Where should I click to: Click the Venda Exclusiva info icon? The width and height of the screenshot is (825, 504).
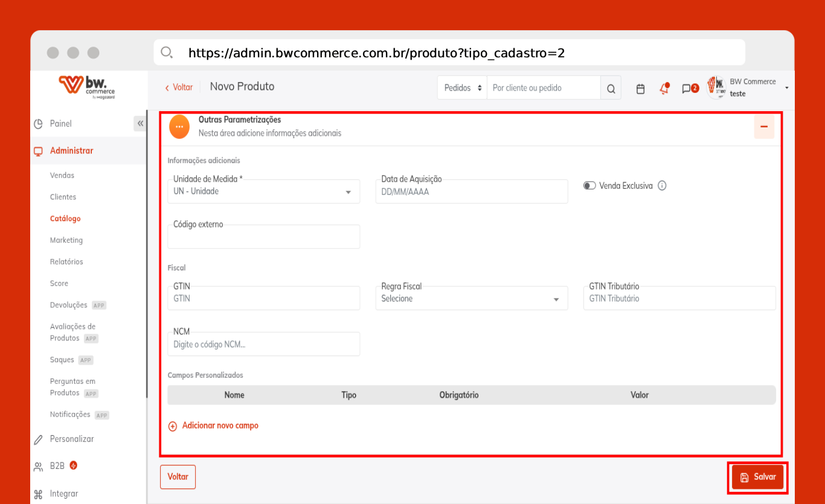[662, 186]
